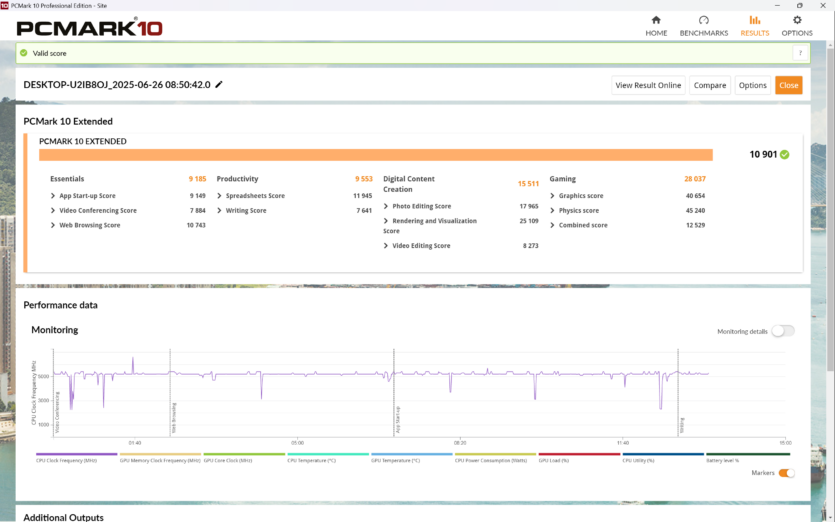Click the orange PCMark 10 Extended score bar
The image size is (835, 522).
coord(375,155)
